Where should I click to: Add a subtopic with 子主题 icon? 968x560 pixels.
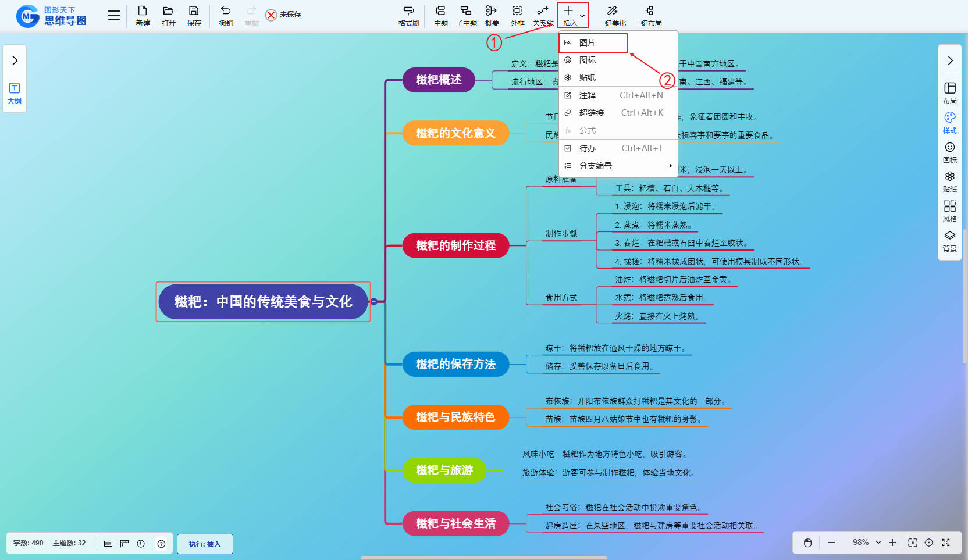click(x=466, y=15)
